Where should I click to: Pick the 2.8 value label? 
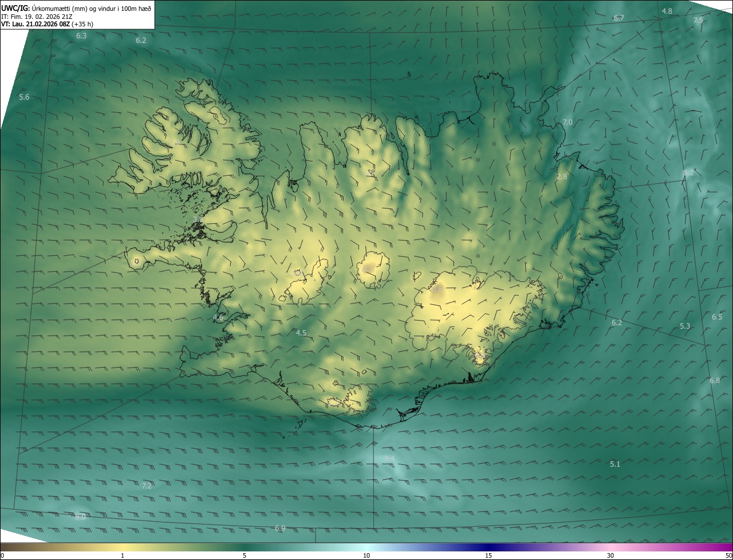(x=562, y=177)
